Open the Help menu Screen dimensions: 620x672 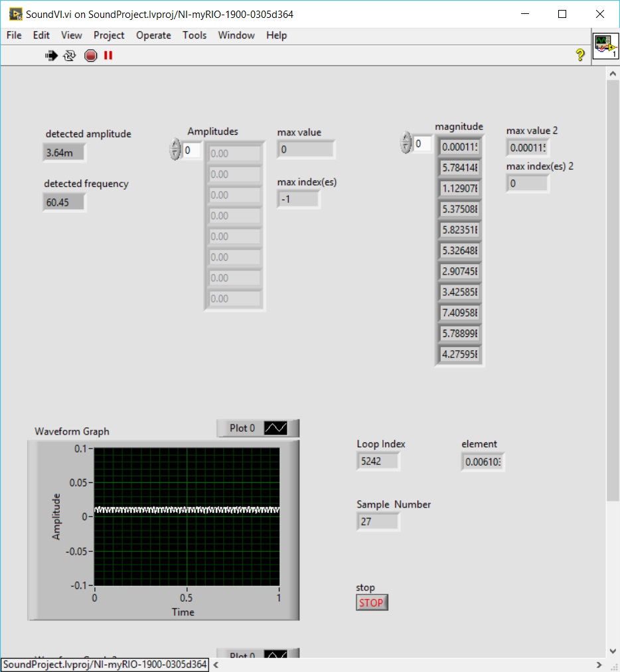277,35
